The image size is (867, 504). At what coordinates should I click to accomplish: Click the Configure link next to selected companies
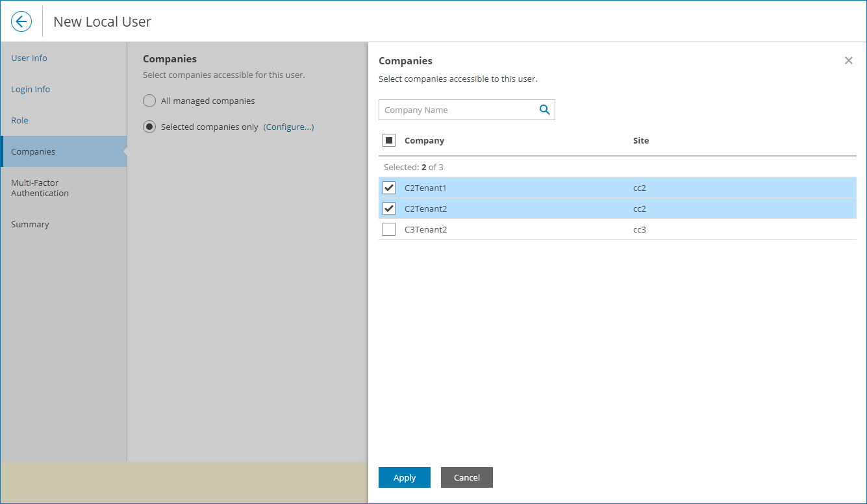288,127
